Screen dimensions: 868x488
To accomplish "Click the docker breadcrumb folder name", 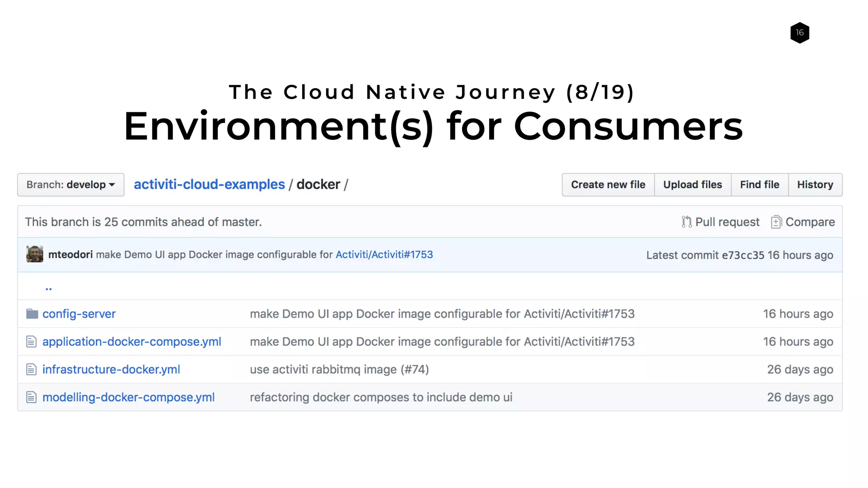I will pos(318,185).
